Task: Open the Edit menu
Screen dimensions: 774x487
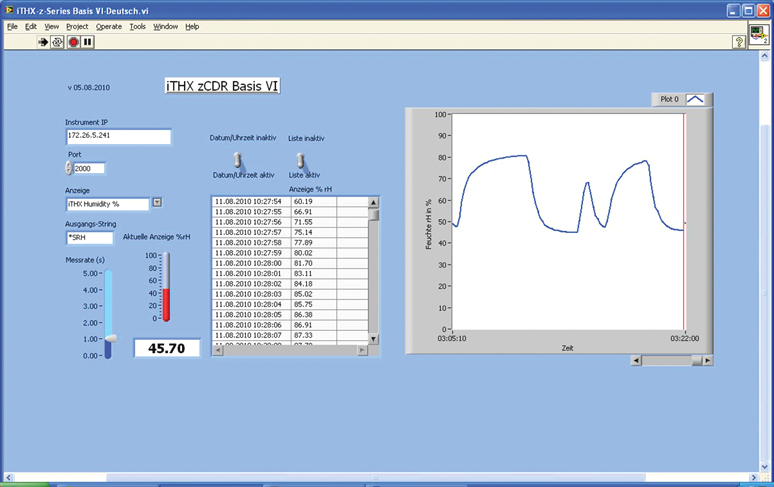Action: [31, 27]
